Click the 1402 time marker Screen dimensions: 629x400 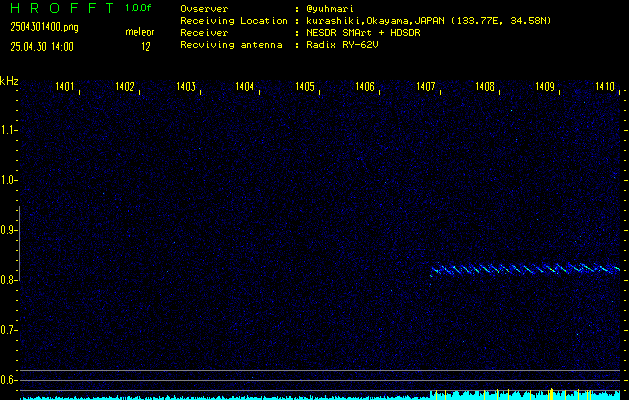point(124,86)
